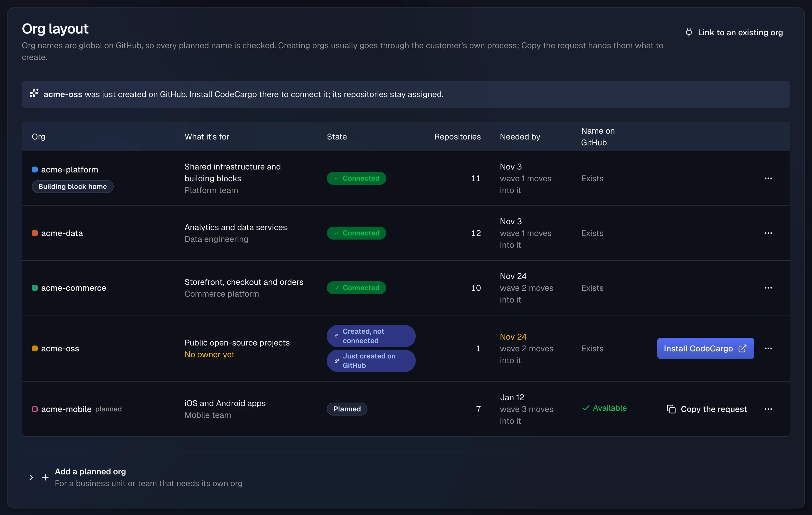The image size is (812, 515).
Task: Click the acme-commerce org name
Action: click(x=74, y=288)
